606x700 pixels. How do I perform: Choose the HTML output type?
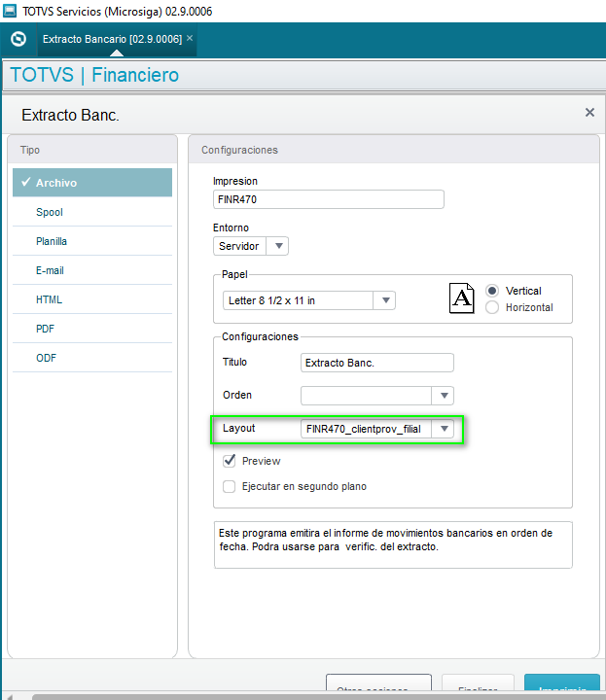[x=92, y=299]
